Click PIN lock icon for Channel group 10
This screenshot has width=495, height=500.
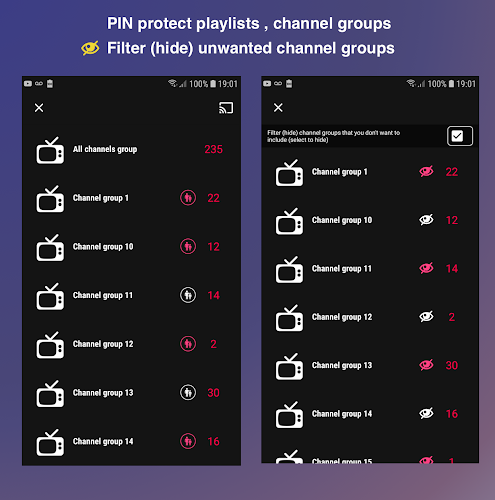click(188, 246)
